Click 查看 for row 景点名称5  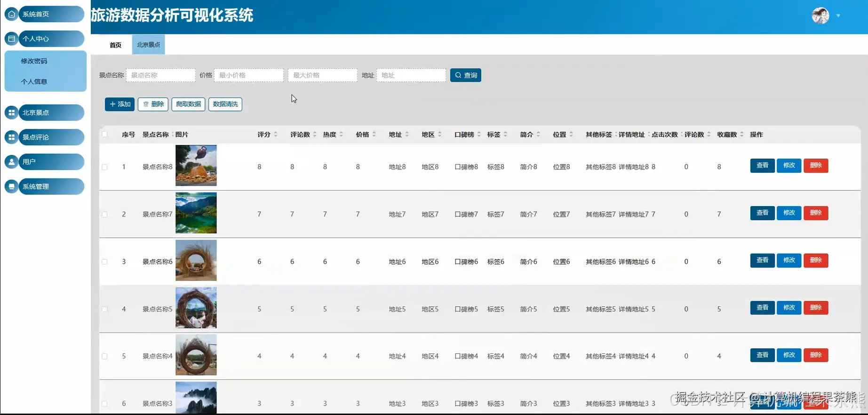tap(762, 308)
